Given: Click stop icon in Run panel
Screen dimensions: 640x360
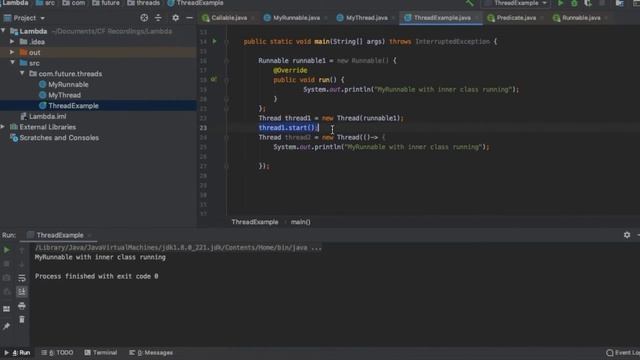Looking at the screenshot, I should point(7,264).
